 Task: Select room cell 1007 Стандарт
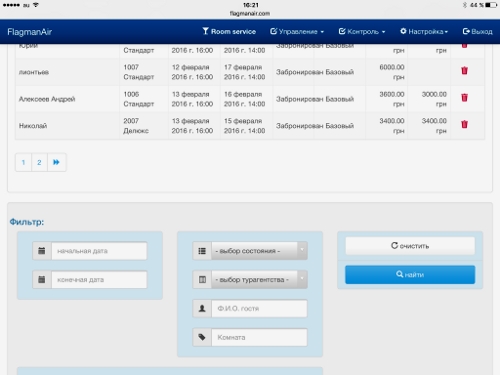click(x=144, y=72)
